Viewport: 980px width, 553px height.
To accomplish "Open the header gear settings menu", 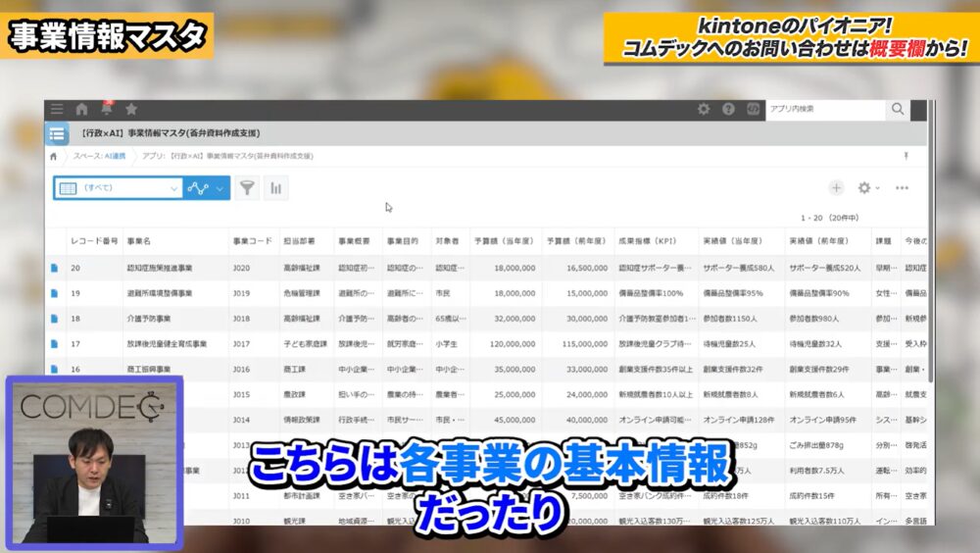I will click(x=704, y=109).
